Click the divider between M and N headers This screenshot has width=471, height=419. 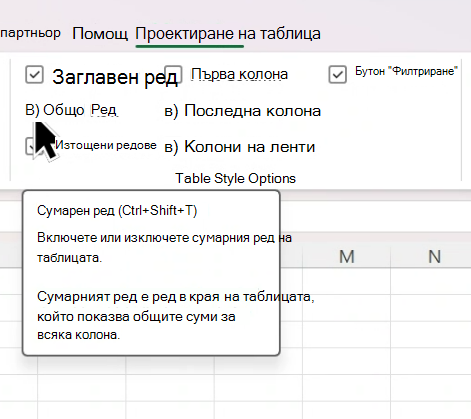coord(390,257)
